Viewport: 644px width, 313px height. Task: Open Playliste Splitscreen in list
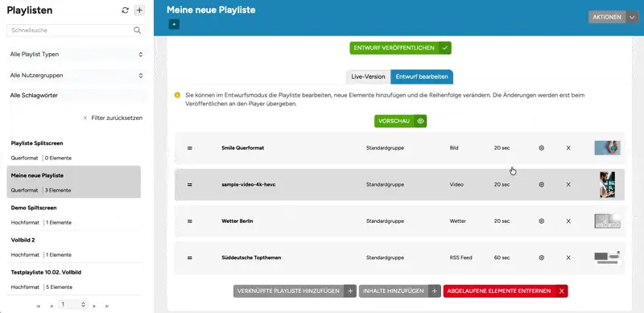coord(74,150)
